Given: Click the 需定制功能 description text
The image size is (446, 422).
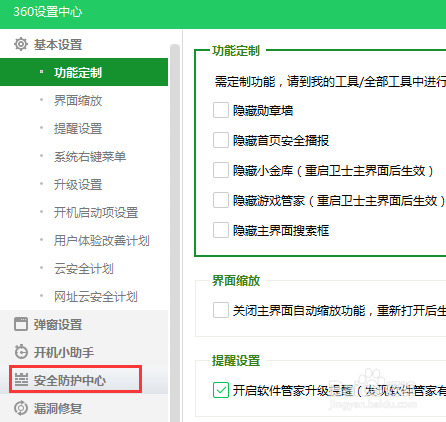Looking at the screenshot, I should (x=330, y=81).
